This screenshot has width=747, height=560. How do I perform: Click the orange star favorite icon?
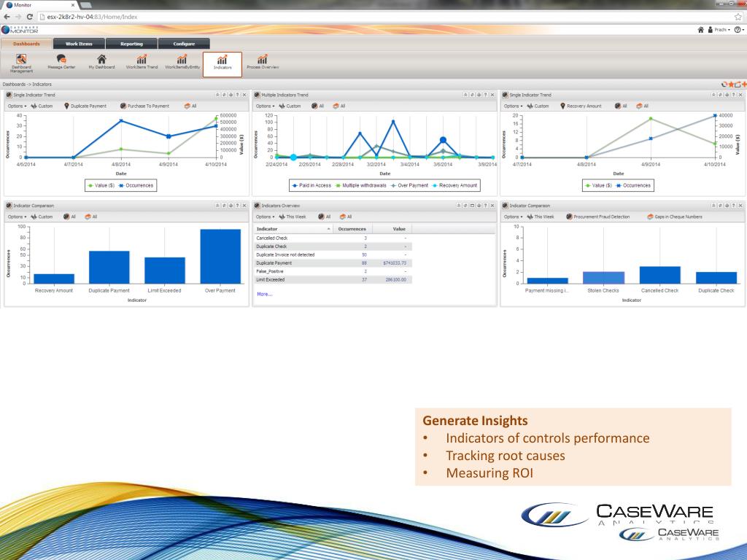click(x=731, y=85)
